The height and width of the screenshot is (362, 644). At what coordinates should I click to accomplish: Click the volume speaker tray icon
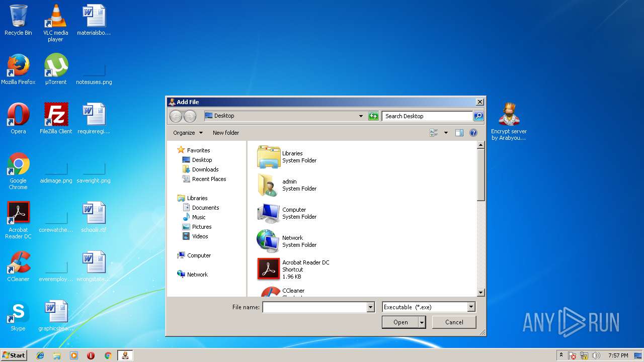(x=596, y=355)
